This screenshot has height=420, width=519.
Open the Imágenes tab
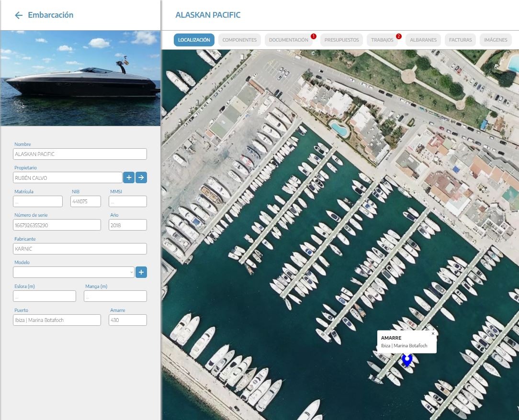coord(496,40)
